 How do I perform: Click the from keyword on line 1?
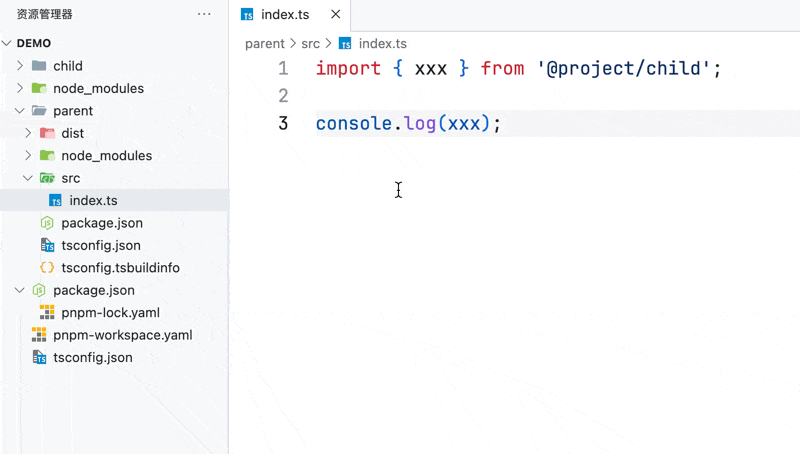tap(503, 68)
